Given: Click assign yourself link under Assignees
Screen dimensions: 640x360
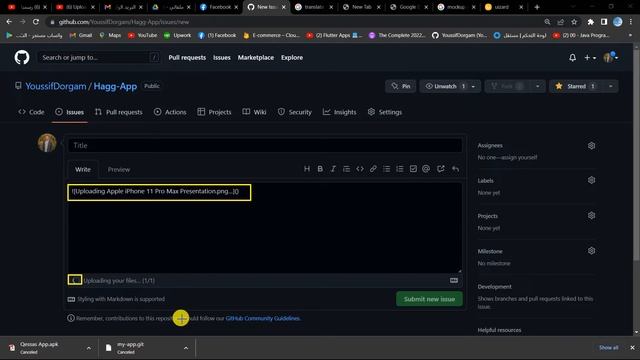Looking at the screenshot, I should click(x=519, y=158).
